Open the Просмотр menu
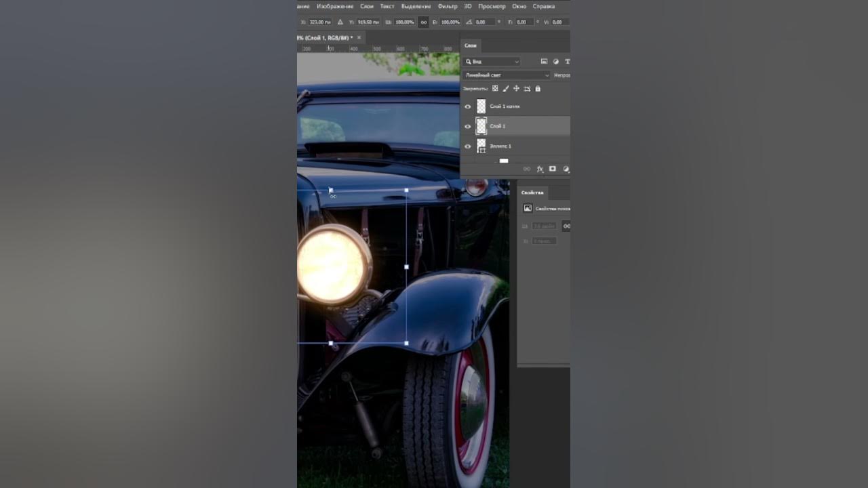The image size is (868, 488). coord(492,6)
